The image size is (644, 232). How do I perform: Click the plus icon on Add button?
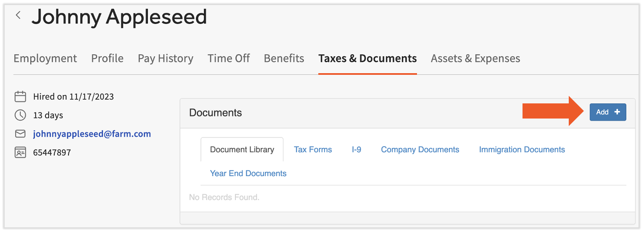click(617, 112)
